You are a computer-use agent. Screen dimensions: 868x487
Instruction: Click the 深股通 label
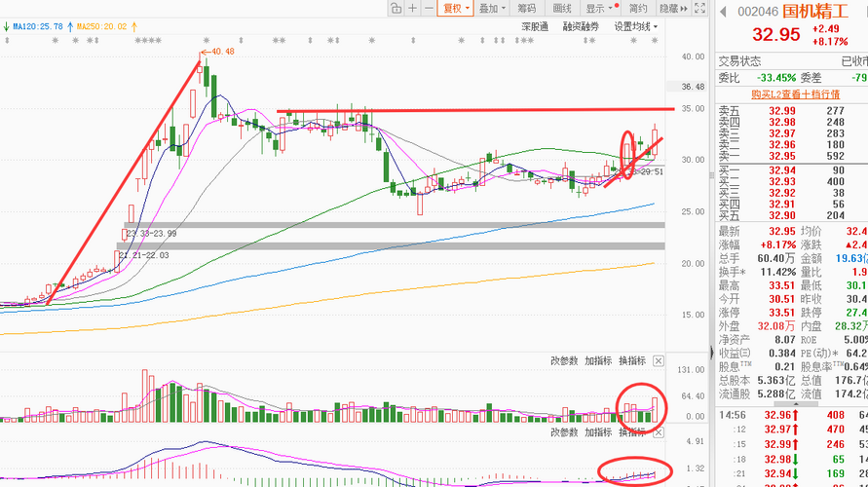pos(535,26)
